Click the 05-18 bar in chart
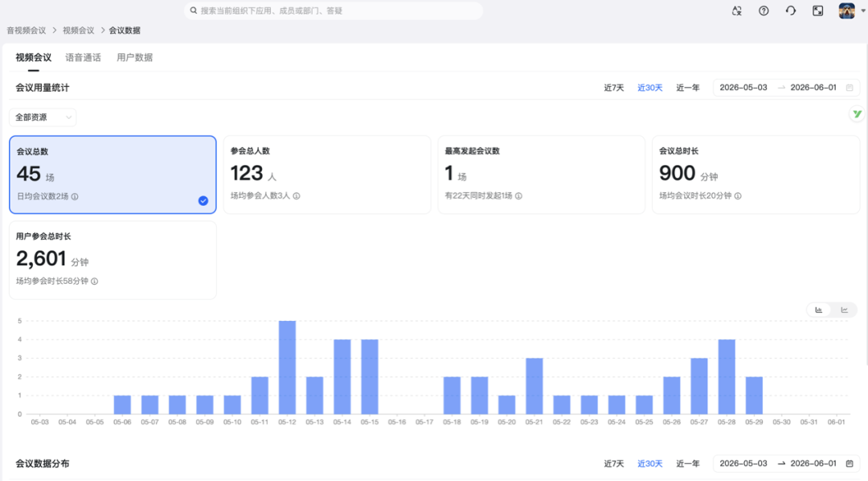The width and height of the screenshot is (868, 481). [x=452, y=396]
